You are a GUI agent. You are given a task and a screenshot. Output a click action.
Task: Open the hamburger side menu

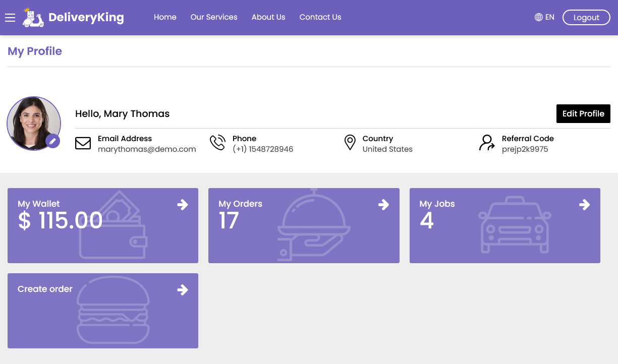tap(10, 18)
